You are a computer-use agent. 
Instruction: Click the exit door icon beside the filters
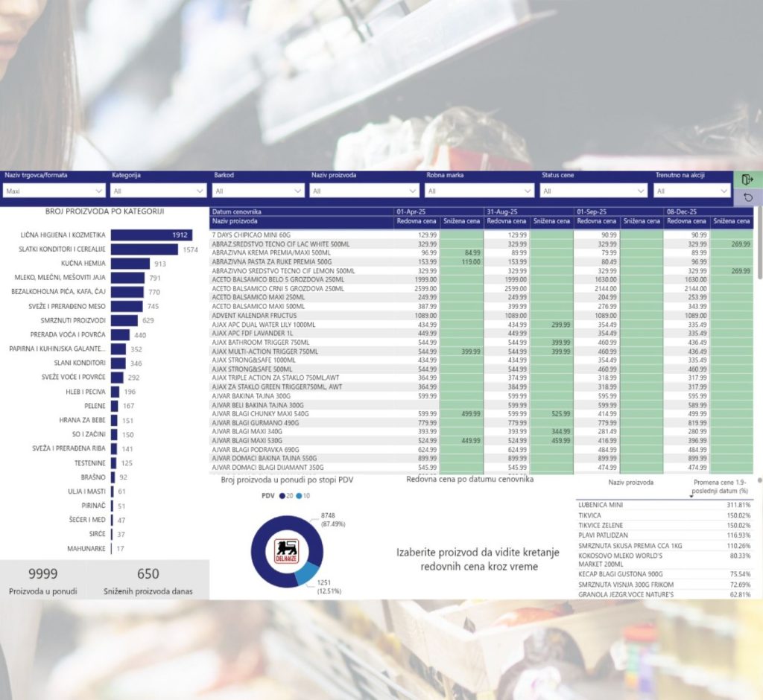747,179
